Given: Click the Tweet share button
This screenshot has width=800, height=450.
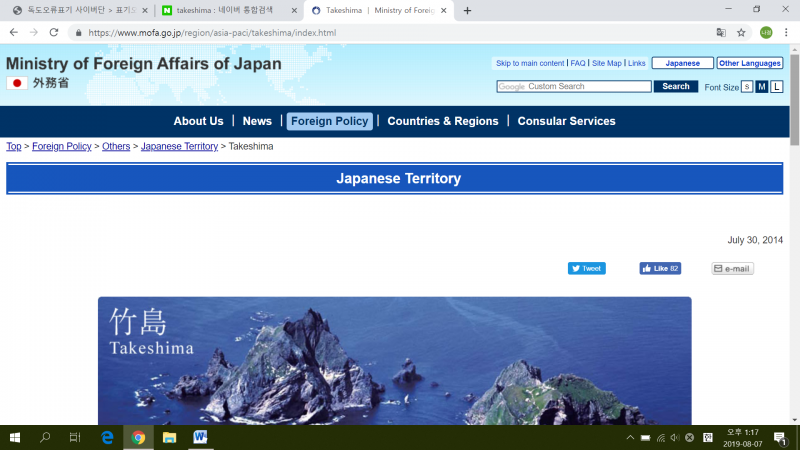Looking at the screenshot, I should 587,268.
